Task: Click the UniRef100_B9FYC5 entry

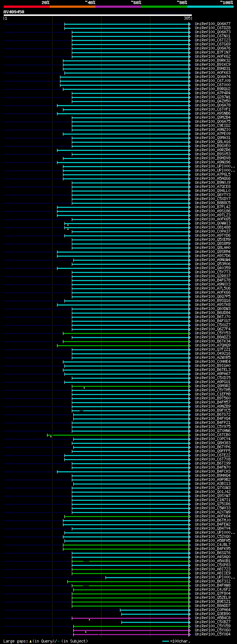Action: coord(213,410)
